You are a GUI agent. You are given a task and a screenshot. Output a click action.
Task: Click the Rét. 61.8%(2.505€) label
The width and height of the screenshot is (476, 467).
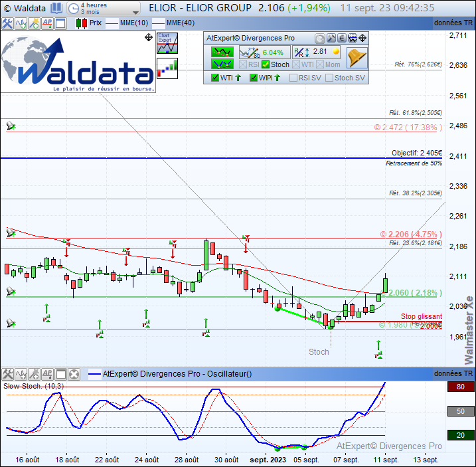pos(416,113)
